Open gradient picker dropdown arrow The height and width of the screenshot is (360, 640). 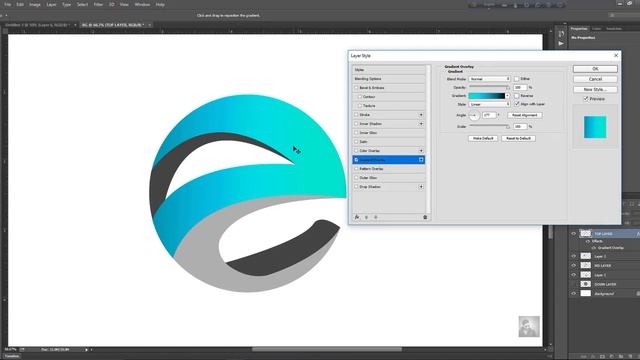click(507, 96)
